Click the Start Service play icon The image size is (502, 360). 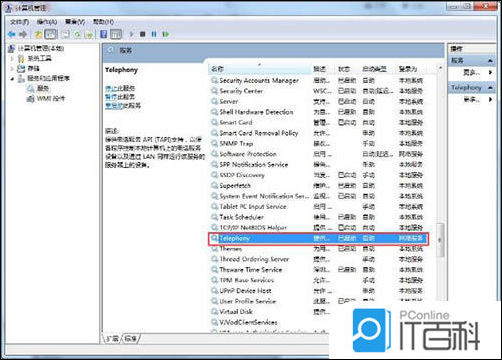[x=132, y=34]
